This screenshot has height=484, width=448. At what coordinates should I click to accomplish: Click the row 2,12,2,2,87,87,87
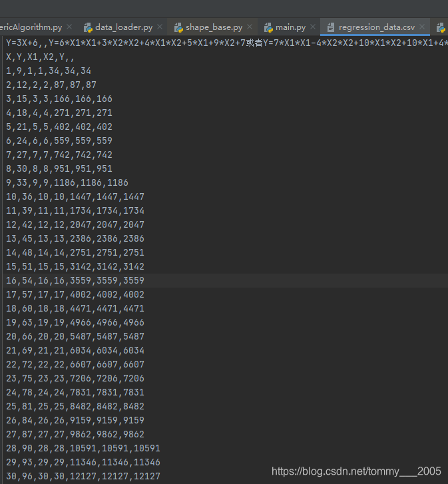tap(51, 85)
